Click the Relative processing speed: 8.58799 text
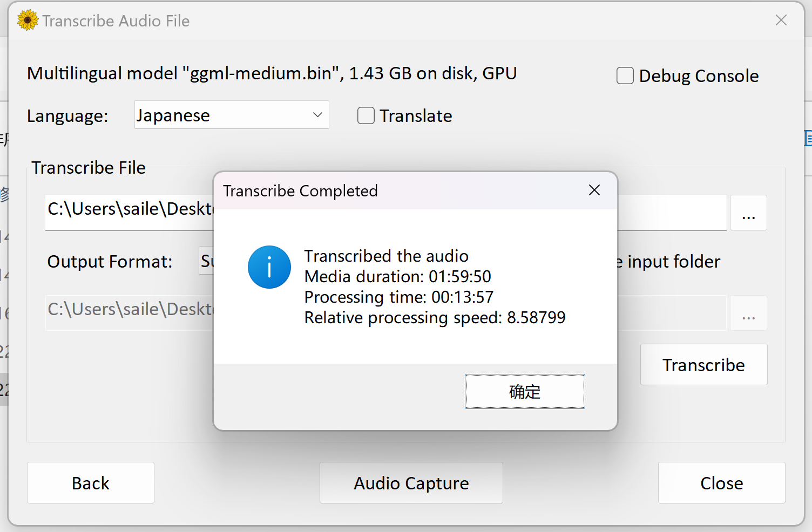This screenshot has height=532, width=812. pos(435,318)
